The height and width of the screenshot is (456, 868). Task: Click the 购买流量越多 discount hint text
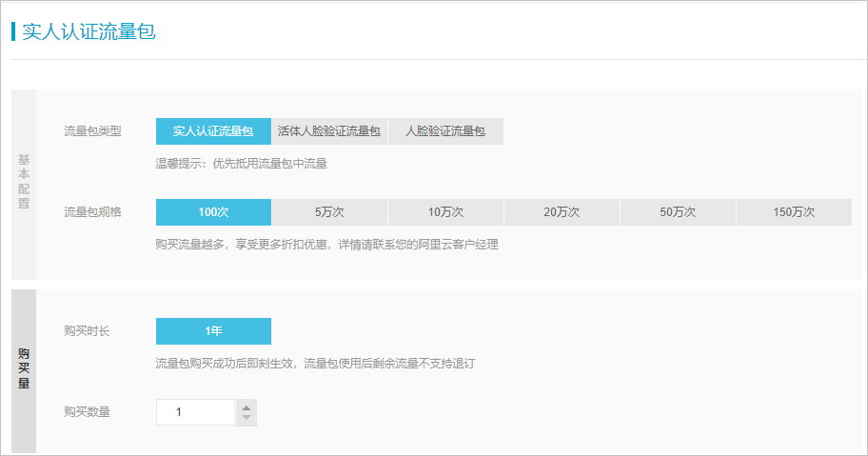click(327, 245)
